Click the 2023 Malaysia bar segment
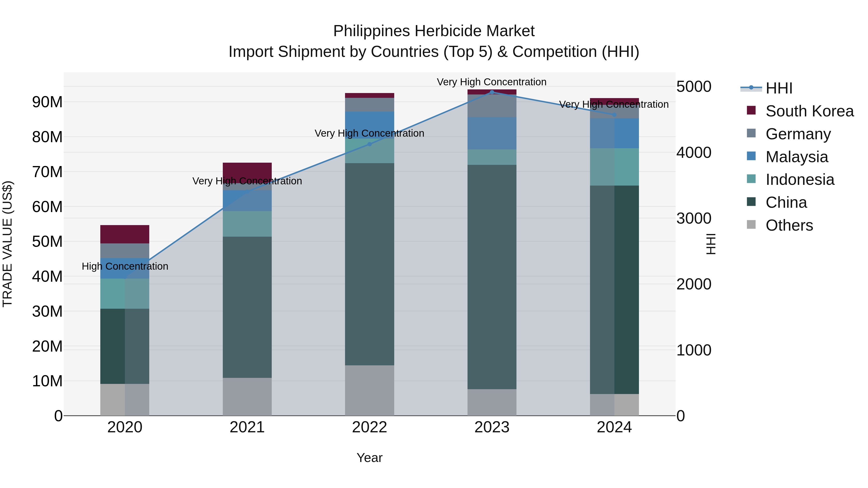 click(x=492, y=133)
